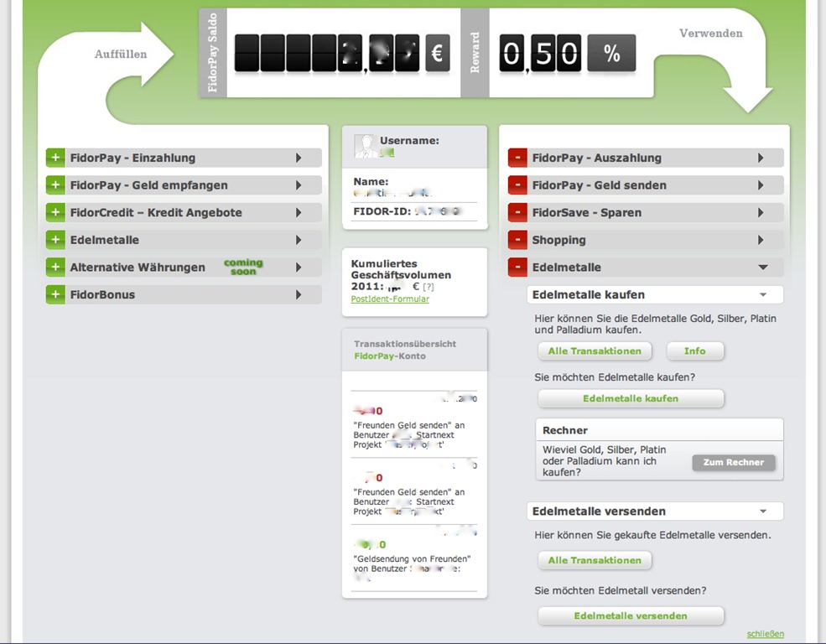Click the schließen link
826x644 pixels.
[x=765, y=634]
